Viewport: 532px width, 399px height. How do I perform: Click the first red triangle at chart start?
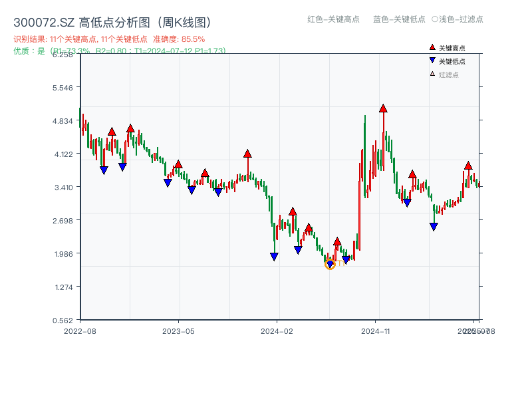(112, 132)
